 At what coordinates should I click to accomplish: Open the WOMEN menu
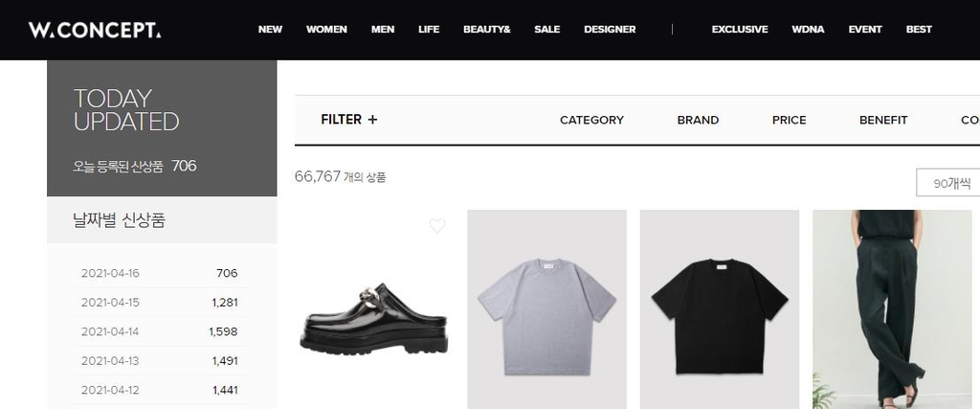tap(326, 30)
